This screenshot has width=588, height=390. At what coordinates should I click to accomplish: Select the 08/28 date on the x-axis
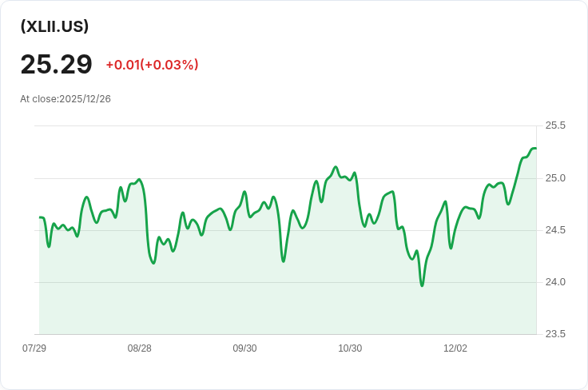click(140, 348)
